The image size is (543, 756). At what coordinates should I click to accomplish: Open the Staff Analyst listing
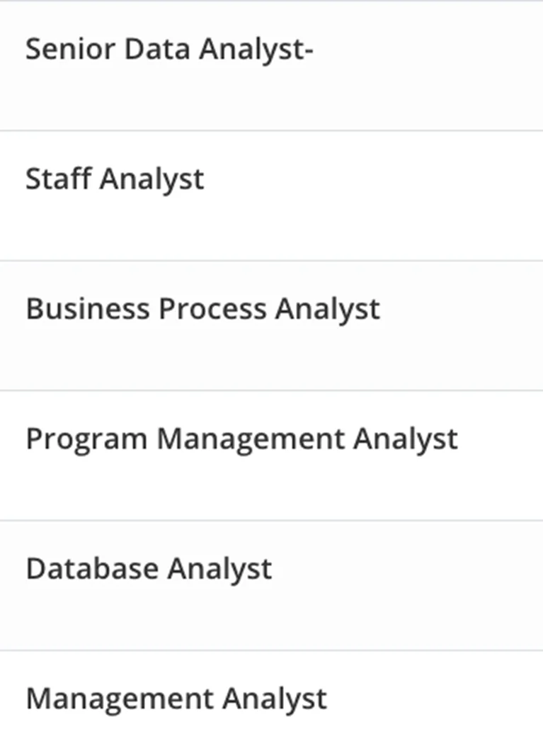point(115,179)
